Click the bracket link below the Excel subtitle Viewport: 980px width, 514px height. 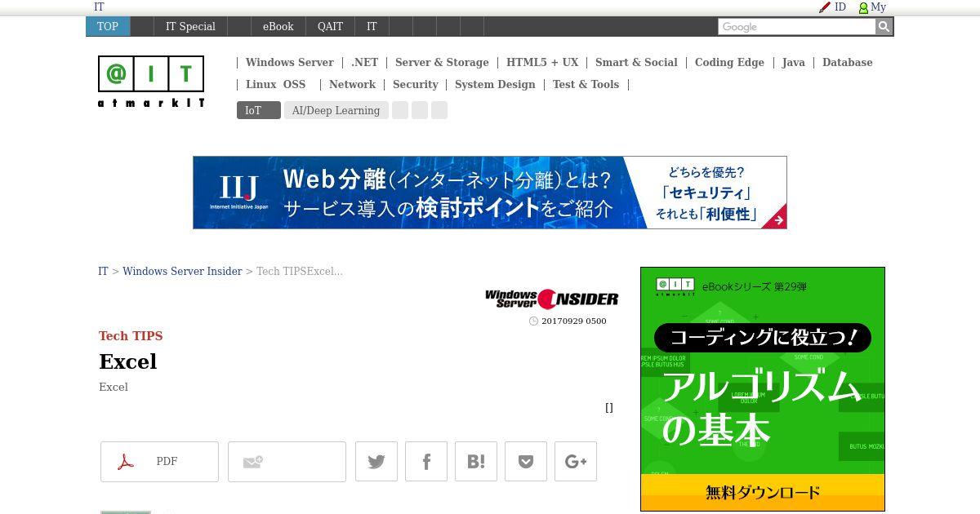609,407
